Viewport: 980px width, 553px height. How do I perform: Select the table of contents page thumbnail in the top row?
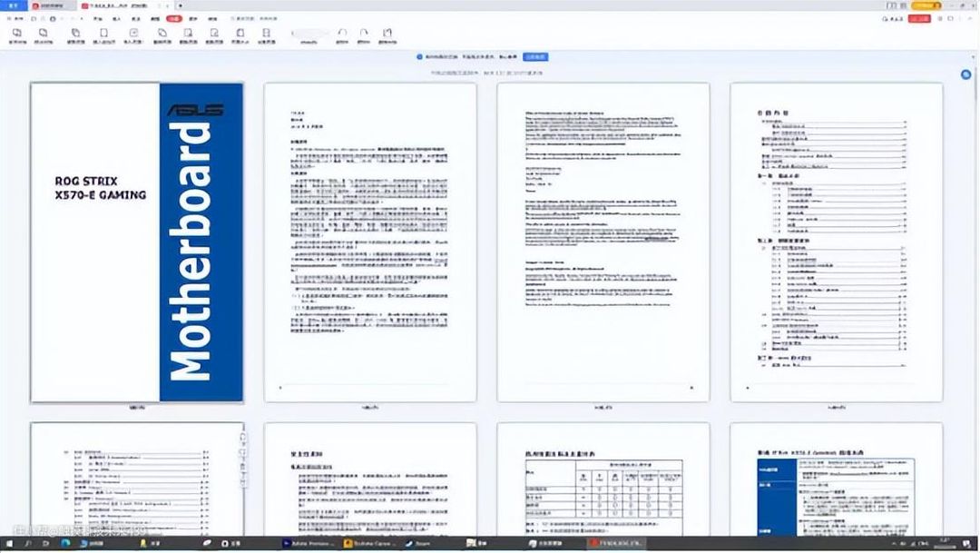click(836, 242)
